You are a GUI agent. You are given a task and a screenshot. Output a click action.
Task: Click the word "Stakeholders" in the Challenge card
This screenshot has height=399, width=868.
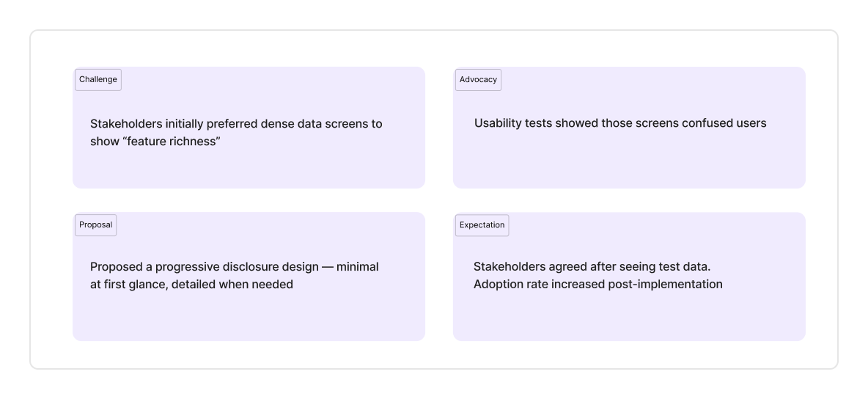[x=126, y=123]
